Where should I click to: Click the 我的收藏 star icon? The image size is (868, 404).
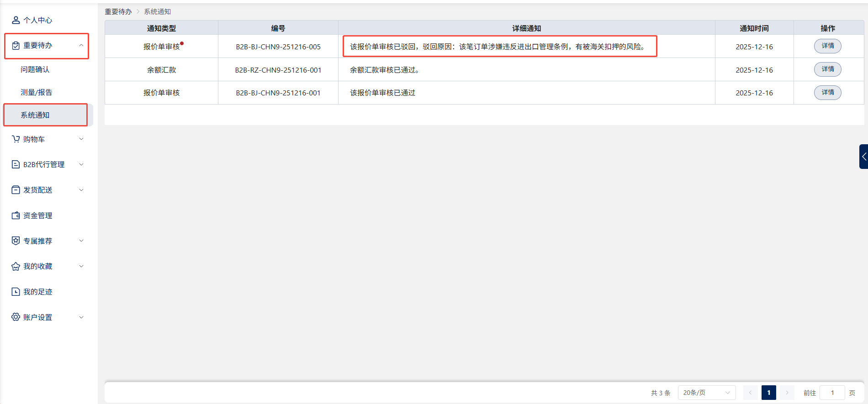(x=16, y=266)
